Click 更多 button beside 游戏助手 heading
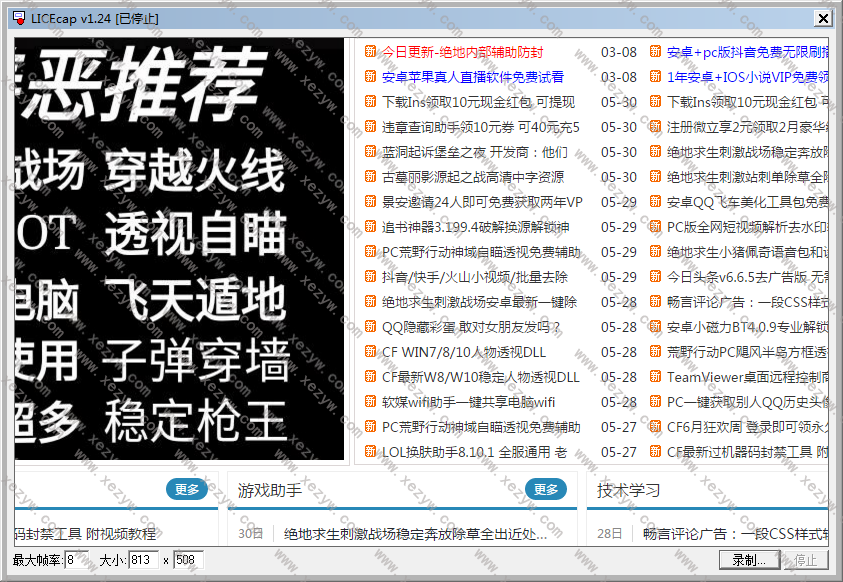 [x=545, y=489]
